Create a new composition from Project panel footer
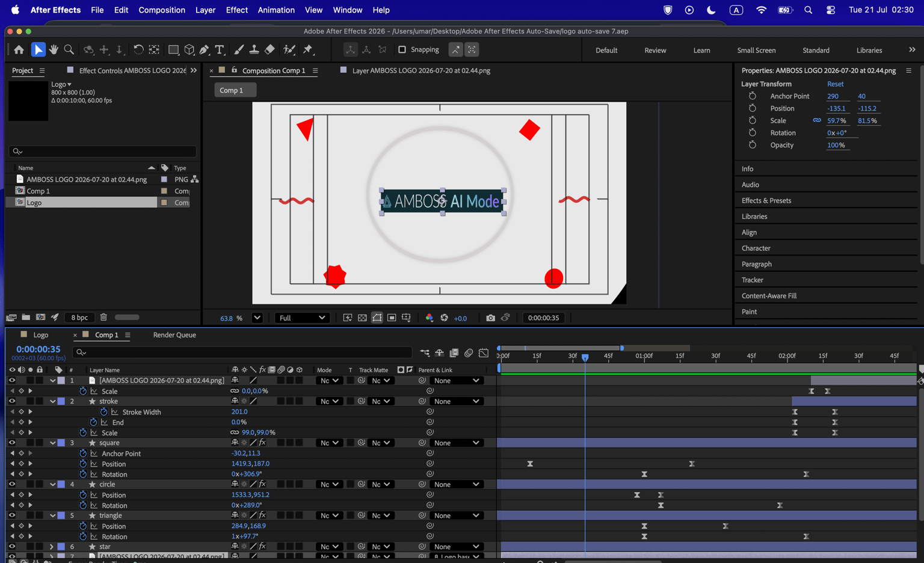Viewport: 924px width, 563px height. click(40, 318)
